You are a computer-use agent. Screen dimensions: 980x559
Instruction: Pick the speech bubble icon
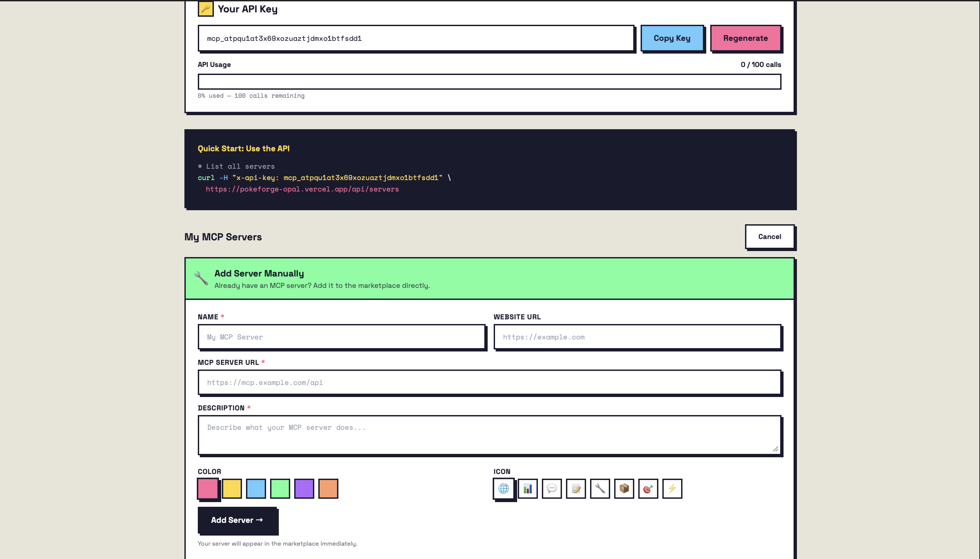click(x=552, y=488)
